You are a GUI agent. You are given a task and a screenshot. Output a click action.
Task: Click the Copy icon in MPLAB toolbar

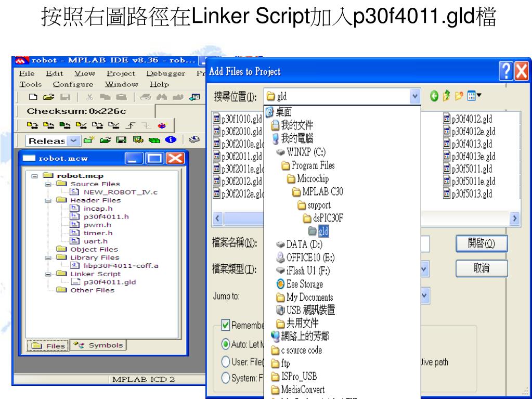click(x=105, y=97)
